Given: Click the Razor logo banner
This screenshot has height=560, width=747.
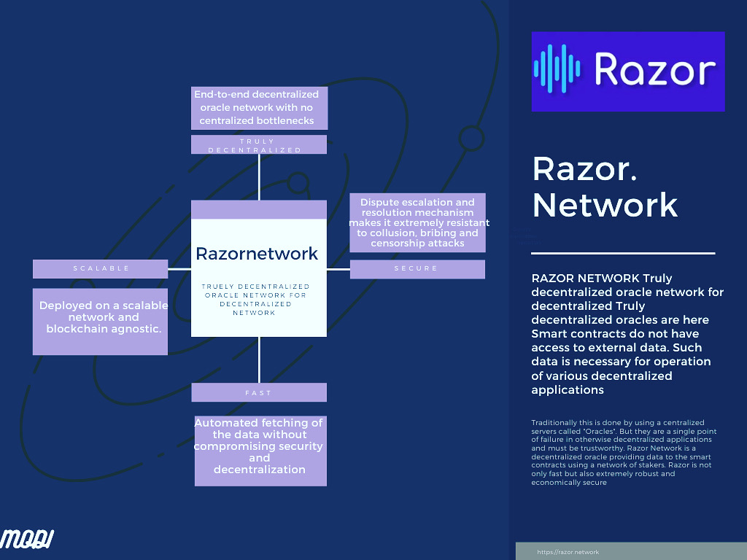Looking at the screenshot, I should [628, 71].
